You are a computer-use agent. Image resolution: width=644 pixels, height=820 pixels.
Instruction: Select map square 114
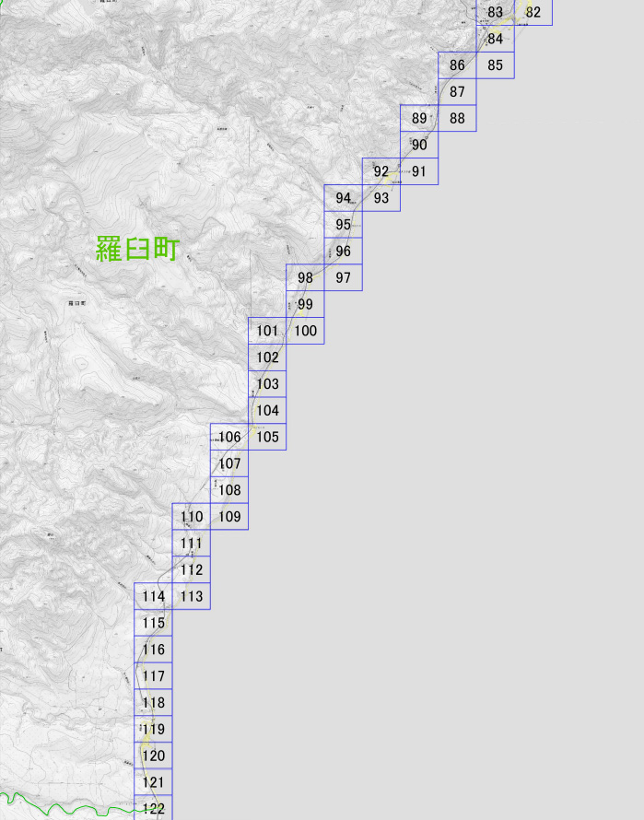click(153, 596)
